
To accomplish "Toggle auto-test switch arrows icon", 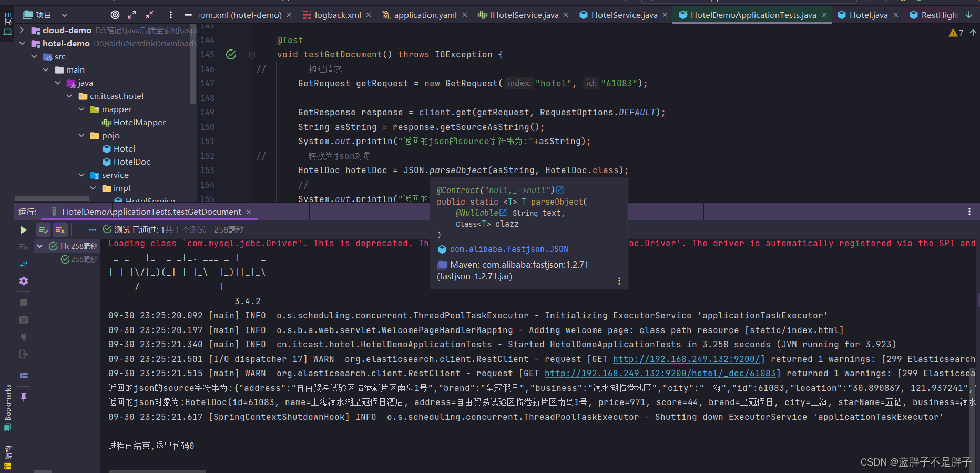I will 23,264.
